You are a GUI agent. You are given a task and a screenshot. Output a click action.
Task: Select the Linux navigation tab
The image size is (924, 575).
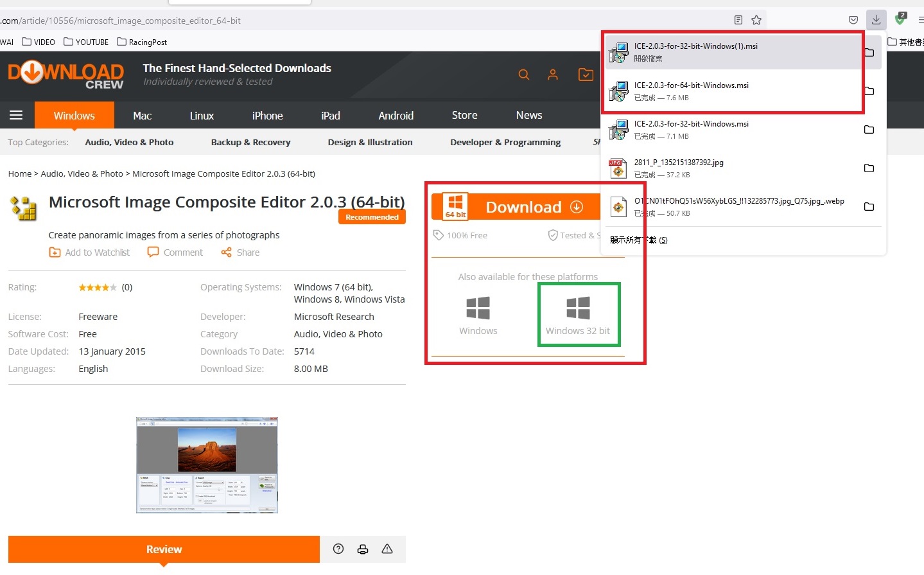pos(202,115)
